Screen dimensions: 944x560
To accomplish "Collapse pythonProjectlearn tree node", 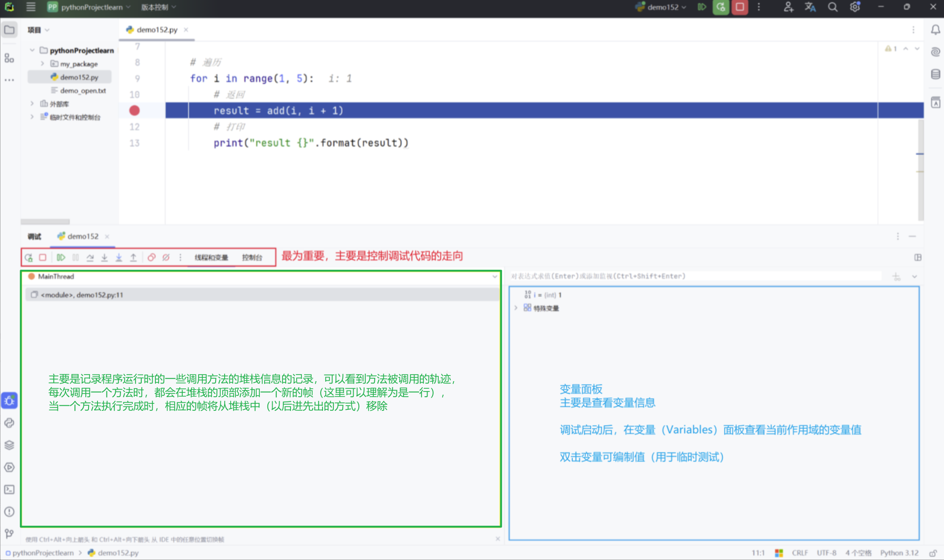I will pyautogui.click(x=32, y=50).
